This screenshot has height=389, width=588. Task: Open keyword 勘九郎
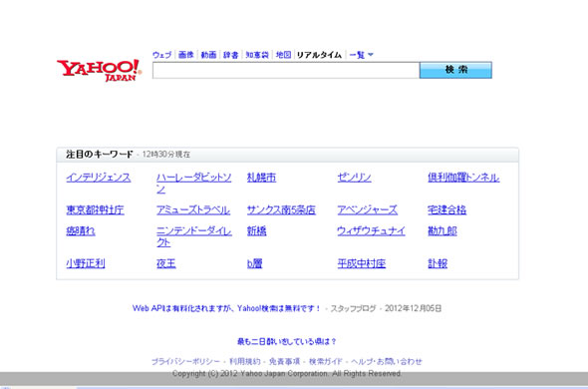tap(442, 231)
